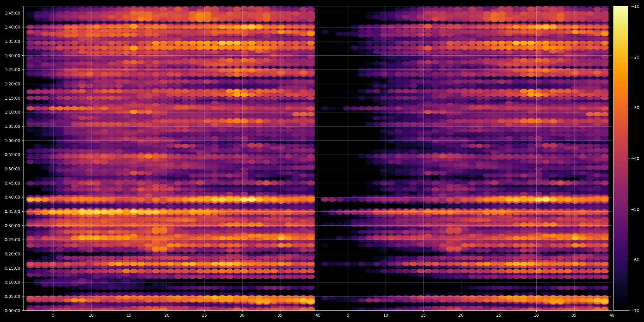The image size is (644, 322).
Task: Pick the 1:35:00 y-axis tick label
Action: click(12, 41)
